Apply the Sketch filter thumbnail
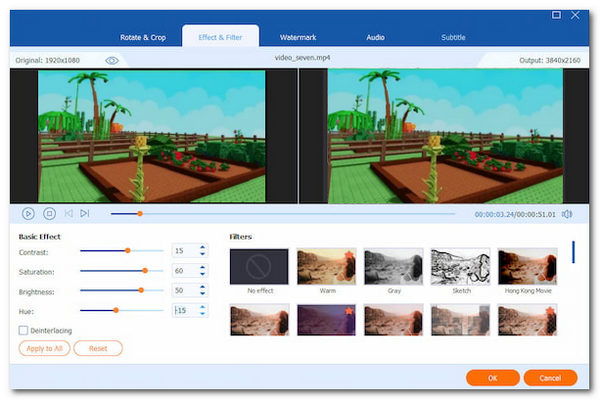Viewport: 600px width, 400px height. pyautogui.click(x=460, y=267)
